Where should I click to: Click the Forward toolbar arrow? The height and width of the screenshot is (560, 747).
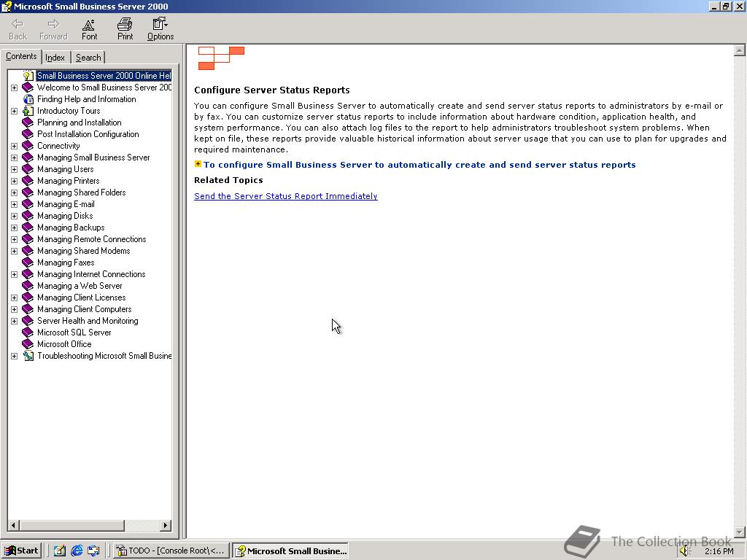pyautogui.click(x=53, y=29)
